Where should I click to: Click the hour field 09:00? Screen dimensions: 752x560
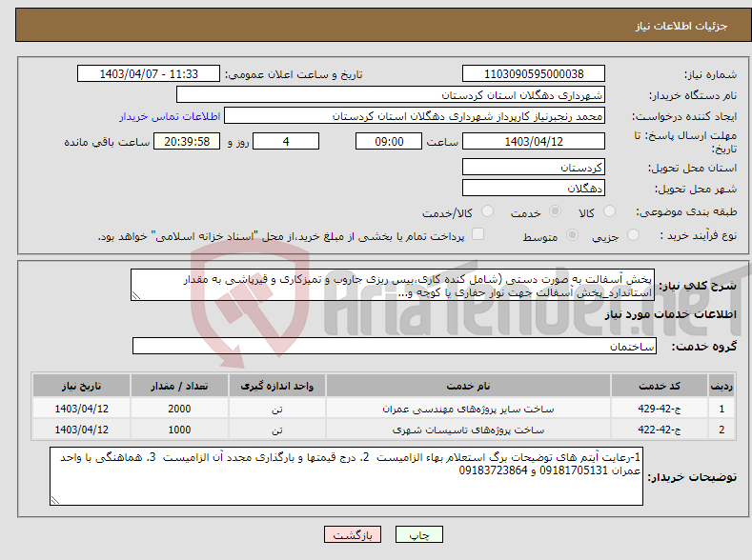coord(389,141)
